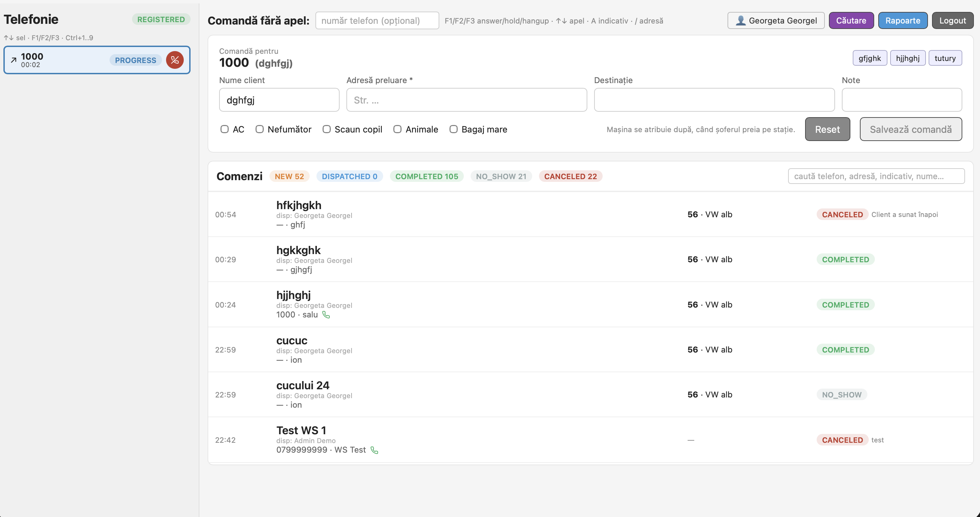Filter orders by NEW 52
This screenshot has width=980, height=517.
click(x=289, y=176)
